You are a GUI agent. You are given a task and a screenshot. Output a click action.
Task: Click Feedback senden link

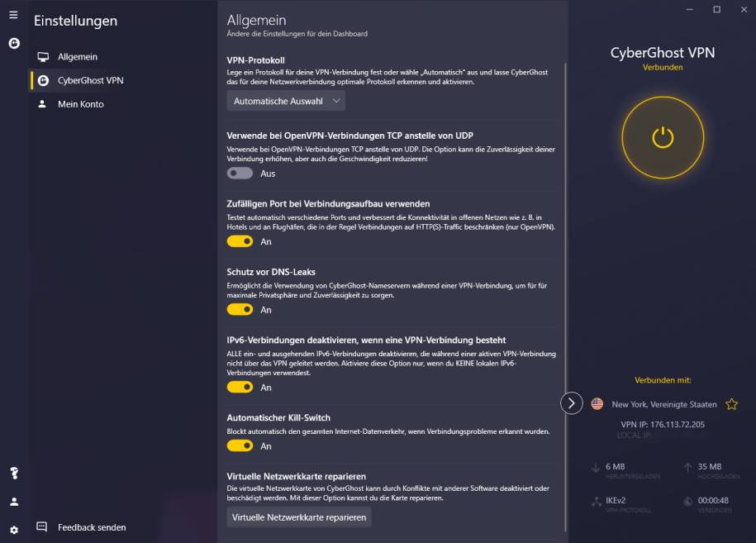[x=92, y=527]
